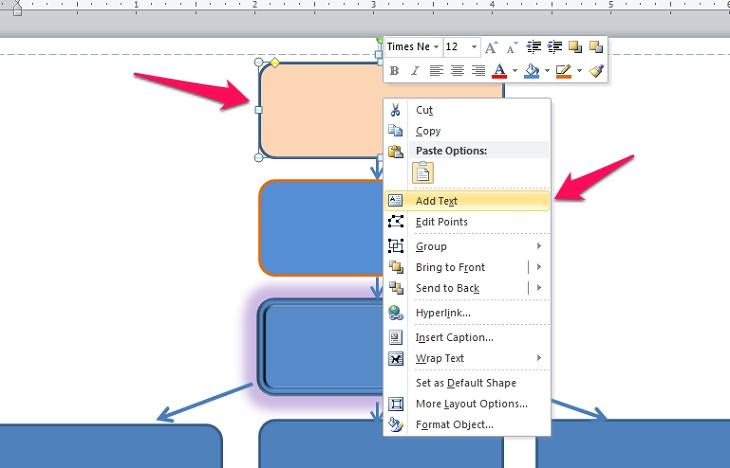The width and height of the screenshot is (730, 468).
Task: Toggle italic formatting in the mini toolbar
Action: (413, 71)
